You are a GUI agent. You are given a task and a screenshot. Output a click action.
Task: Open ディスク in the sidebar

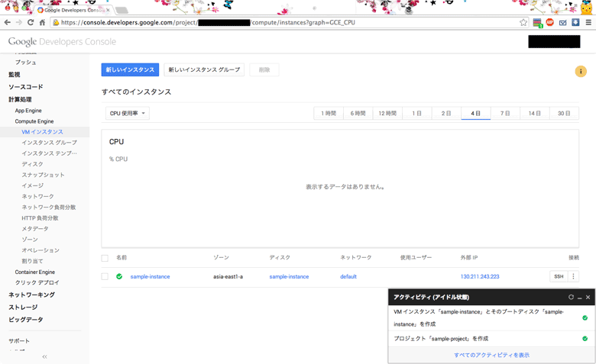tap(32, 164)
